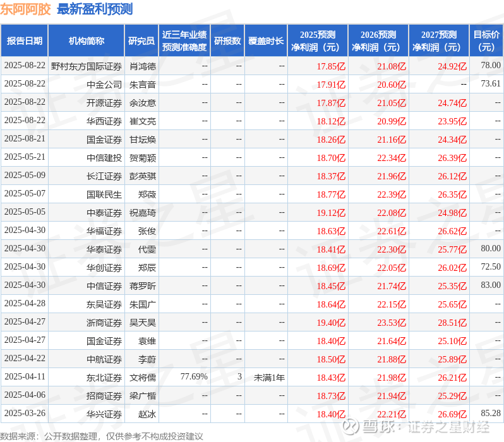Click the 目标价(元) column header
The height and width of the screenshot is (442, 504).
(487, 41)
